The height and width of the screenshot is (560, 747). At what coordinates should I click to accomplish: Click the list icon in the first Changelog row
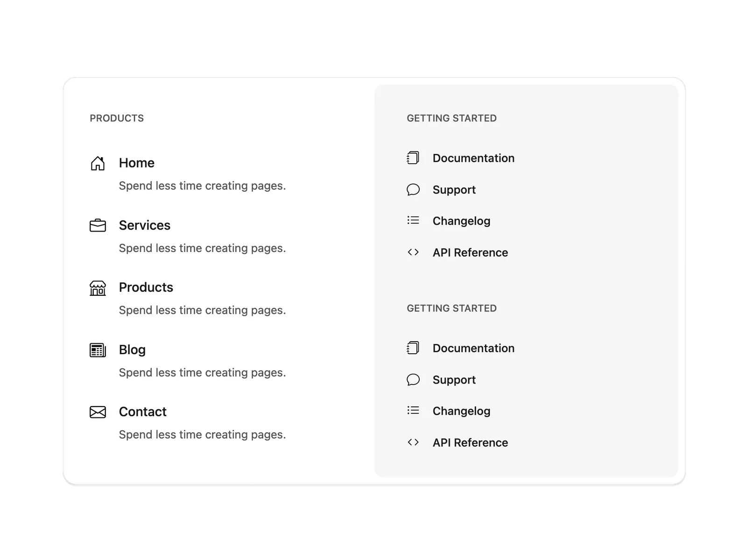pyautogui.click(x=413, y=220)
